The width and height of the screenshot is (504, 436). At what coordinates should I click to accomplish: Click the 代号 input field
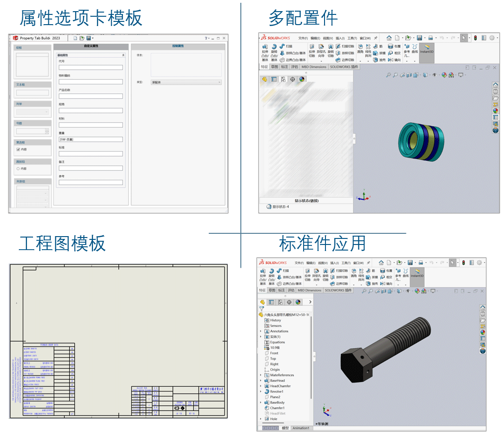click(x=91, y=67)
